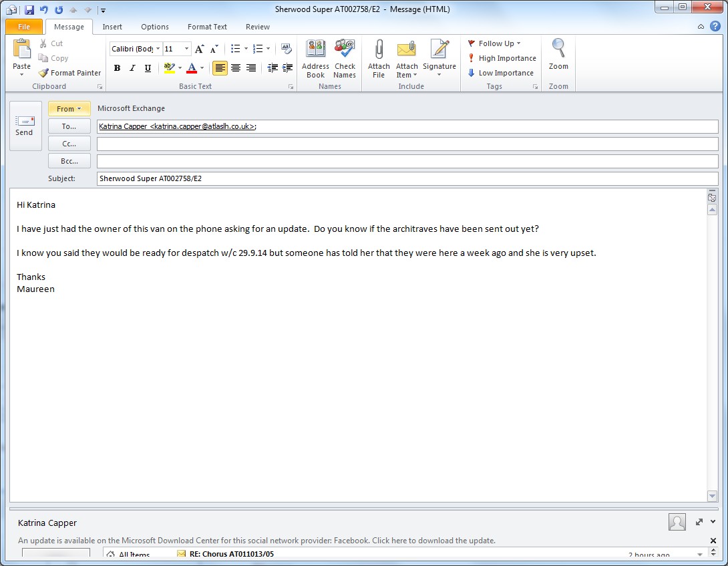The width and height of the screenshot is (728, 566).
Task: Minimize the ribbon
Action: [701, 27]
